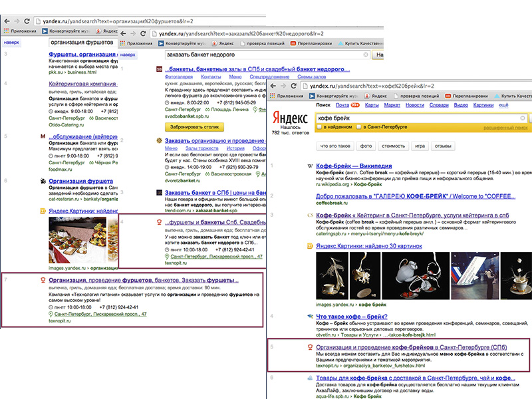Image resolution: width=532 pixels, height=399 pixels.
Task: Open 'Заказать банкет в СПб' result
Action: pos(215,192)
